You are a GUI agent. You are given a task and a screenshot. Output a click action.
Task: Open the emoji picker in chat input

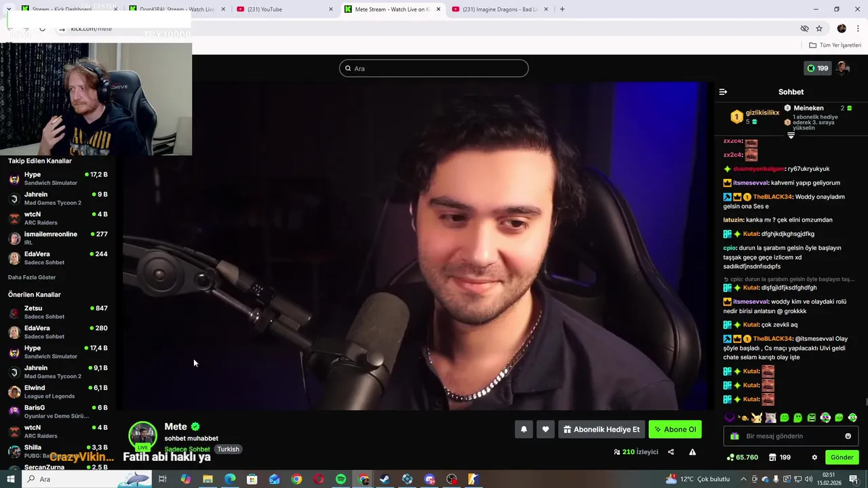click(x=848, y=436)
